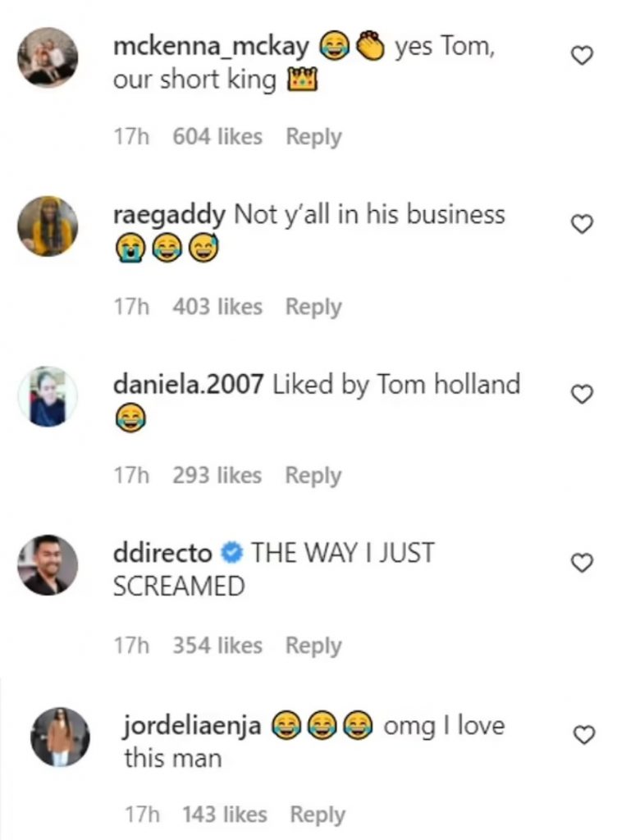Click the clapping hands emoji near mckenna_mckay
The height and width of the screenshot is (840, 617).
pos(368,48)
